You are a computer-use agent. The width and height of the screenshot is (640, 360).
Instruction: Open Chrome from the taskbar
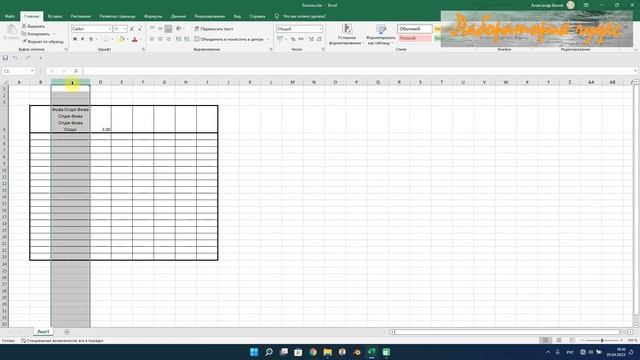click(313, 352)
